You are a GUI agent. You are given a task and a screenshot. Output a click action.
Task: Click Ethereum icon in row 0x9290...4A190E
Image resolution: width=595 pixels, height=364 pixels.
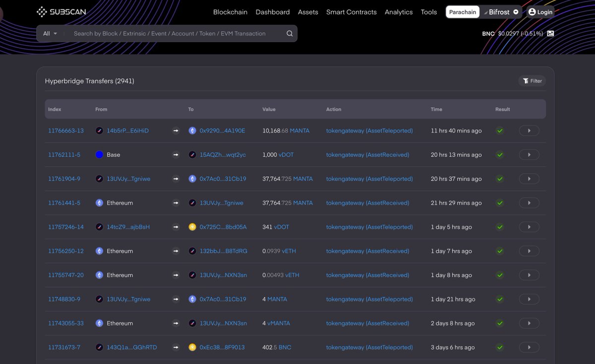click(x=192, y=131)
